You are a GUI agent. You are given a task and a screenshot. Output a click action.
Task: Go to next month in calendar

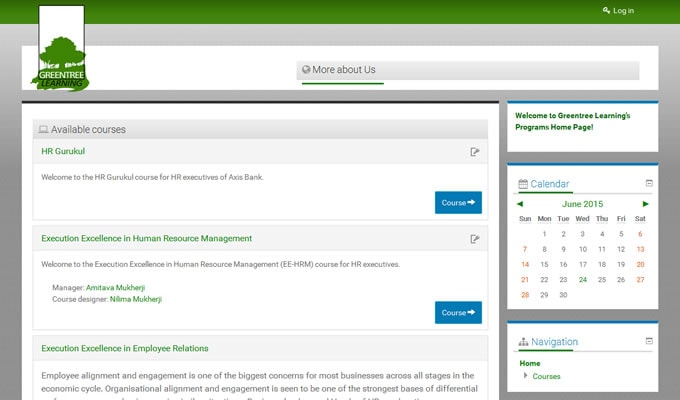click(645, 204)
